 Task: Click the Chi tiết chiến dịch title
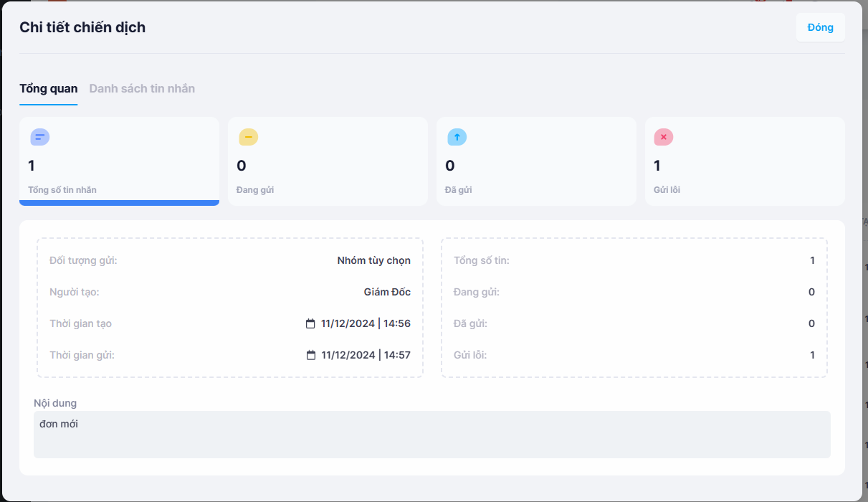point(82,28)
